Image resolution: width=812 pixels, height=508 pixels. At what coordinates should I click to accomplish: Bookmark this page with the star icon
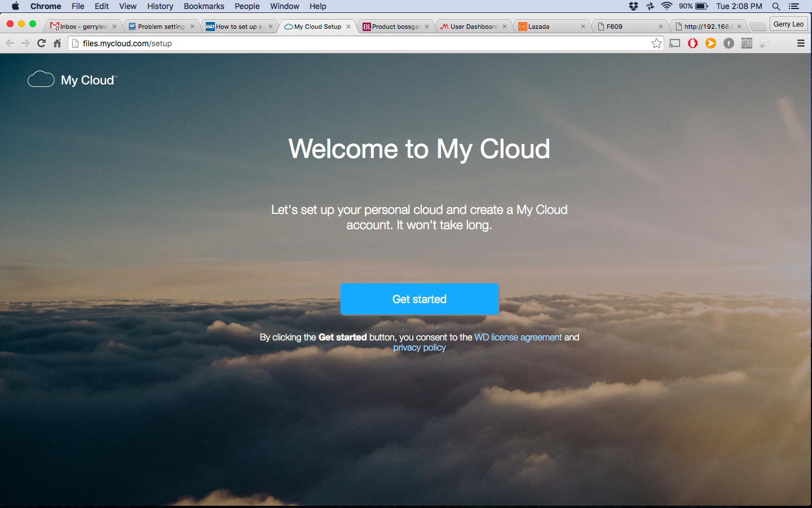click(x=656, y=43)
